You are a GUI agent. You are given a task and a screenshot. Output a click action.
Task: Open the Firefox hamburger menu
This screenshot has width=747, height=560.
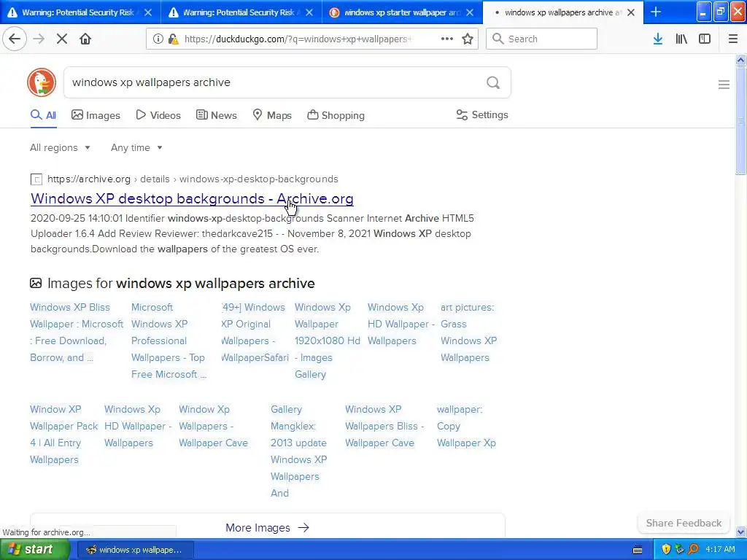(733, 39)
